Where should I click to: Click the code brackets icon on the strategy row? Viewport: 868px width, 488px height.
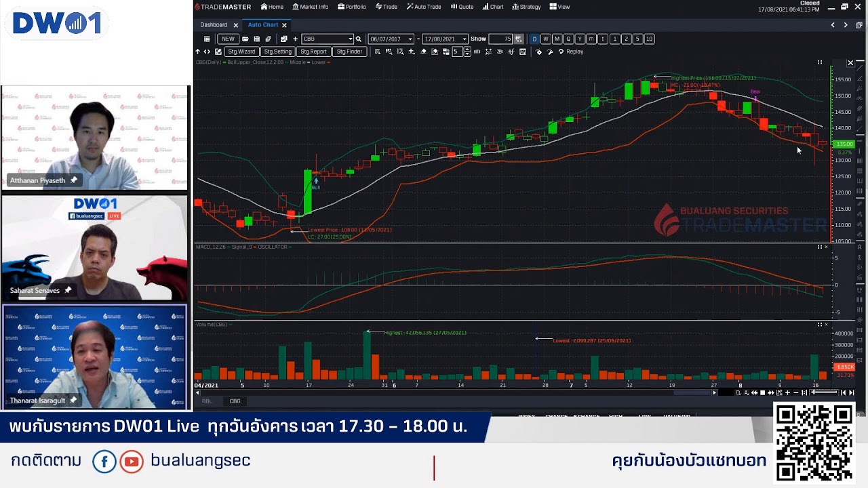click(x=207, y=52)
